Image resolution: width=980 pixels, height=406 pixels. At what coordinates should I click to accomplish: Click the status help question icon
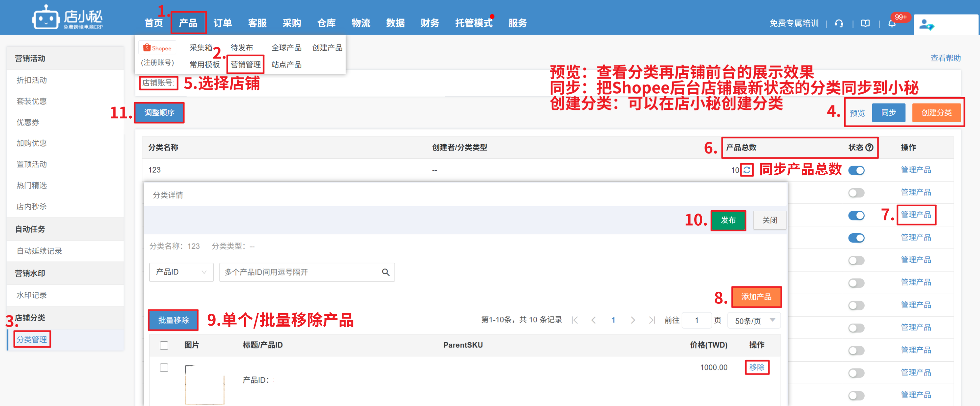pyautogui.click(x=869, y=147)
